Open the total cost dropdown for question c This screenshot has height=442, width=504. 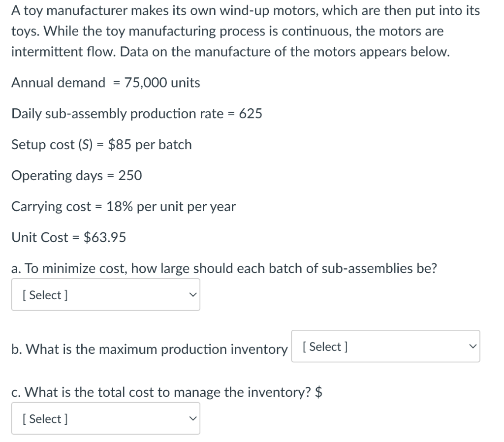[x=105, y=418]
